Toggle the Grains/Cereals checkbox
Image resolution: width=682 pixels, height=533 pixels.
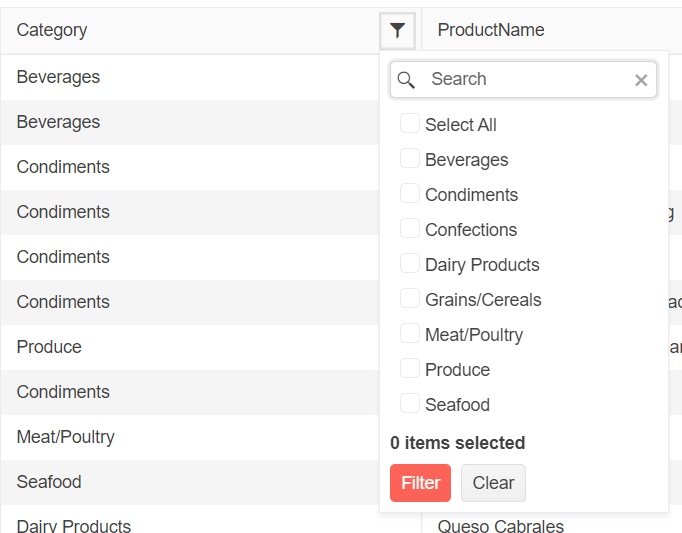click(x=410, y=299)
